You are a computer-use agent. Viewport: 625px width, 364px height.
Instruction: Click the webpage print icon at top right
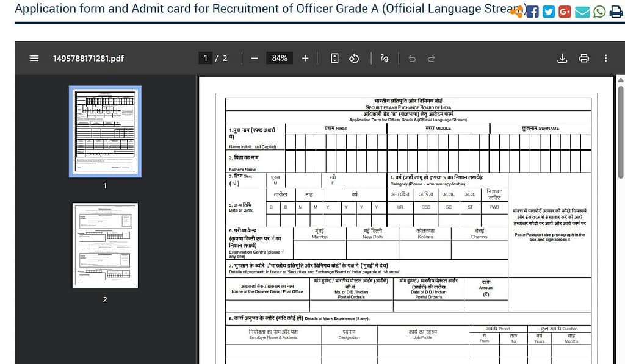pyautogui.click(x=616, y=12)
